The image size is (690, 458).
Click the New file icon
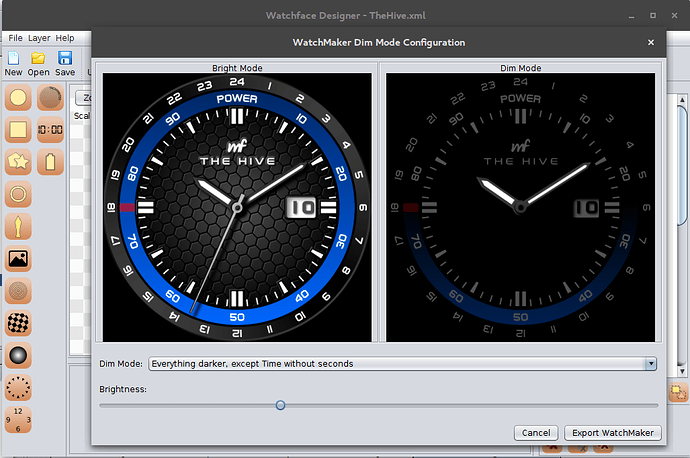(14, 58)
